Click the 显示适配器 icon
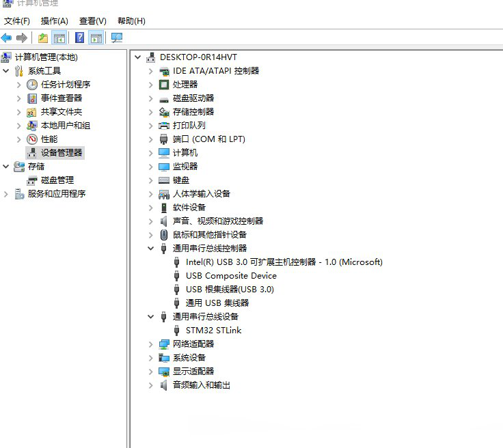The image size is (503, 448). coord(164,372)
